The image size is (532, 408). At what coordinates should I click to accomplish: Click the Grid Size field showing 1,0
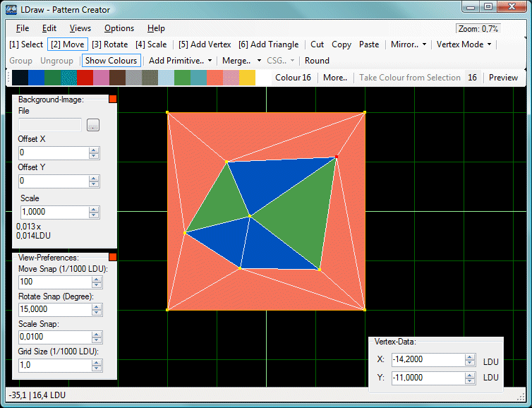(55, 365)
